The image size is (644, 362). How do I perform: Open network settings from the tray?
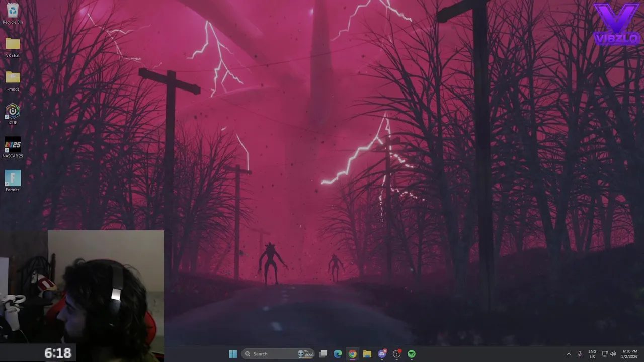(x=605, y=354)
